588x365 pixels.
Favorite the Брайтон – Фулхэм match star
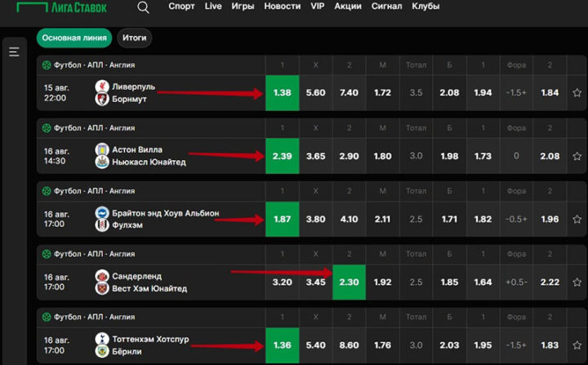pos(577,219)
